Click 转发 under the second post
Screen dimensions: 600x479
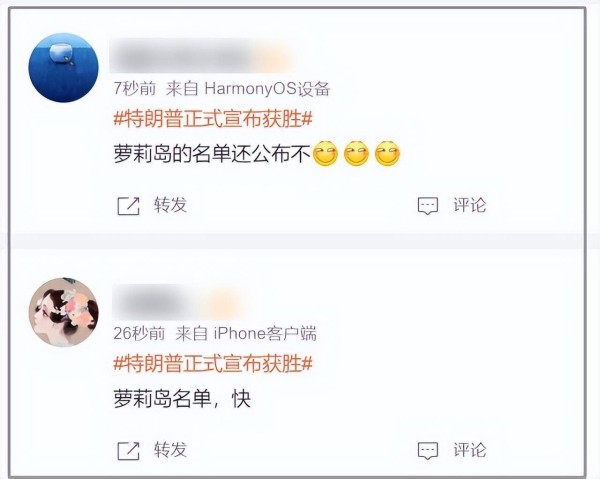tap(170, 450)
